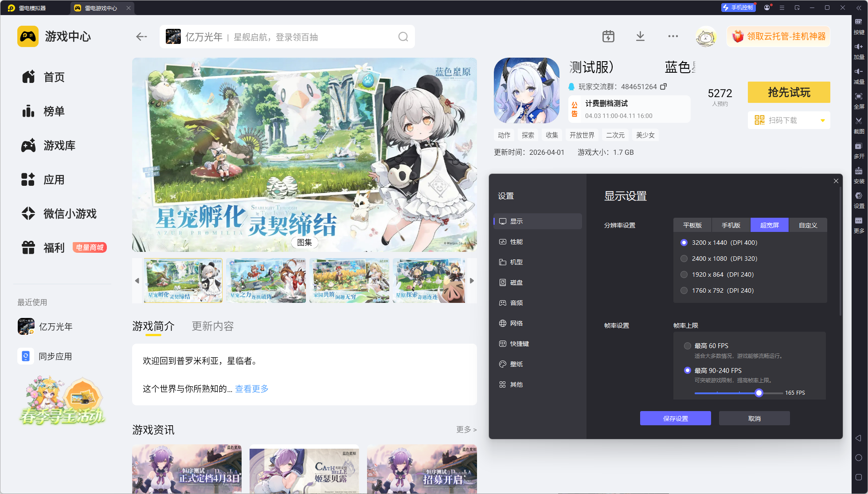Expand the scan-to-download dropdown arrow

point(823,121)
